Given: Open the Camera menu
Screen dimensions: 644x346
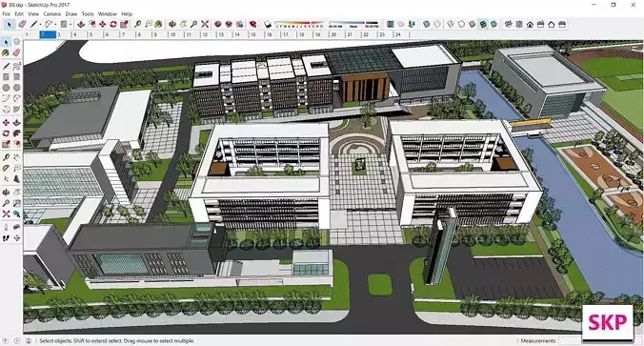Looking at the screenshot, I should click(52, 13).
